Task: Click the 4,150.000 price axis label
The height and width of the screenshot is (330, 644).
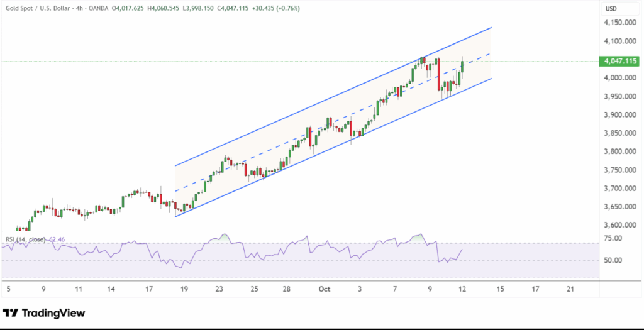Action: (619, 23)
